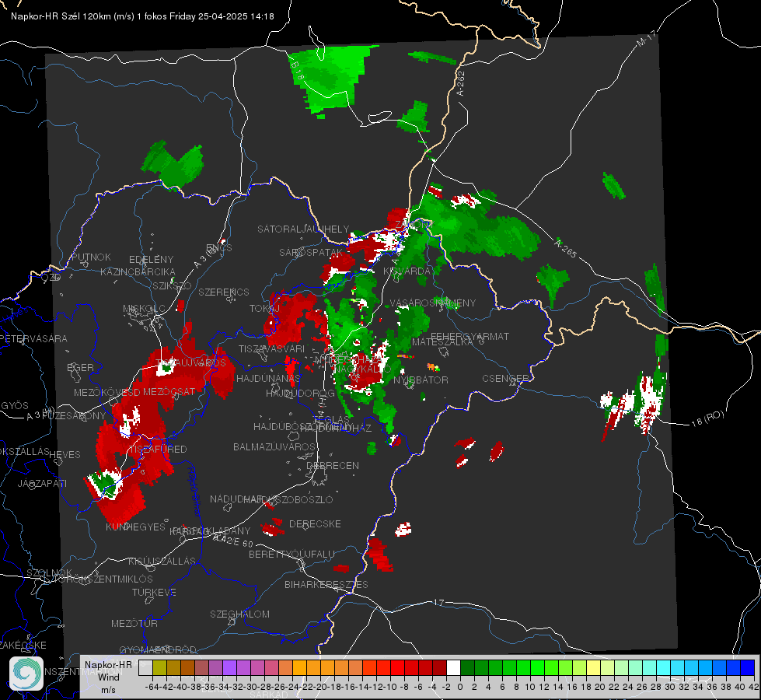This screenshot has height=700, width=761.
Task: Pick the yellow swatch between 18 and 20
Action: (x=593, y=667)
